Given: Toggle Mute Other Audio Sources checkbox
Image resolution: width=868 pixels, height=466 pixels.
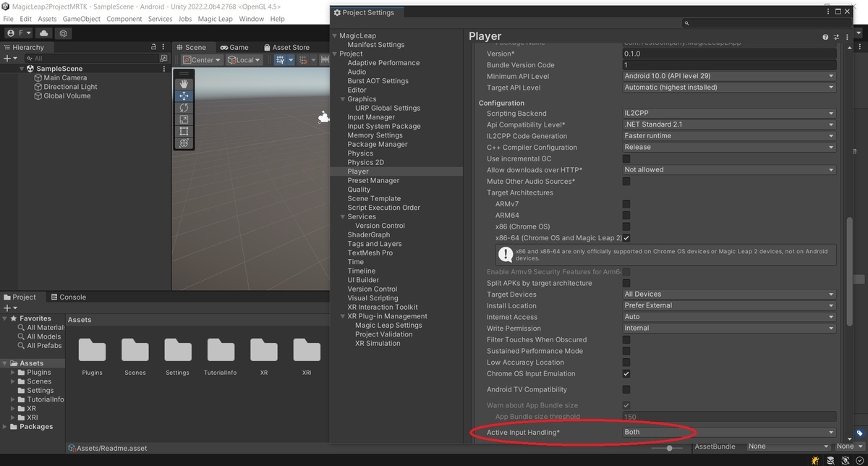Looking at the screenshot, I should 626,181.
